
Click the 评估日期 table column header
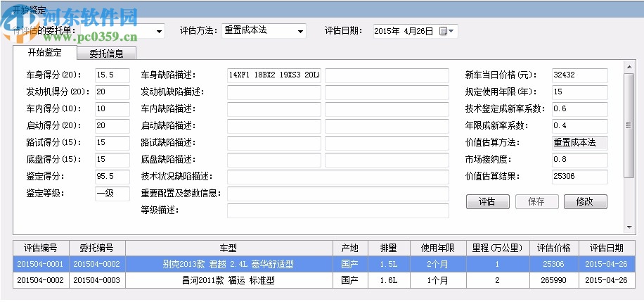(x=607, y=248)
